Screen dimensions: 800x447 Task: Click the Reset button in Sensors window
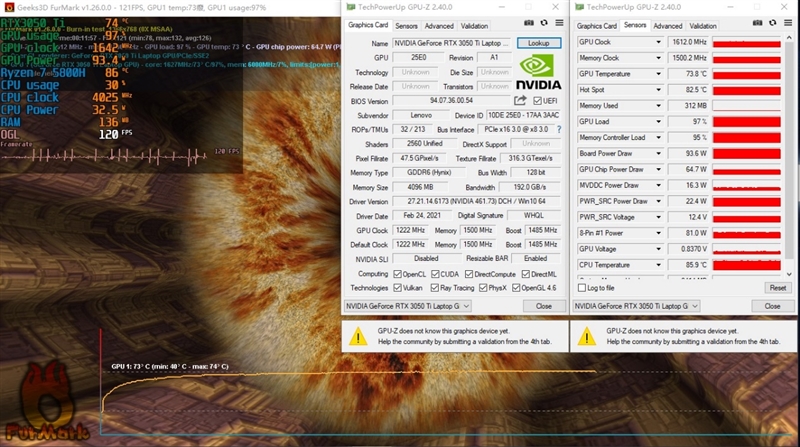click(778, 288)
